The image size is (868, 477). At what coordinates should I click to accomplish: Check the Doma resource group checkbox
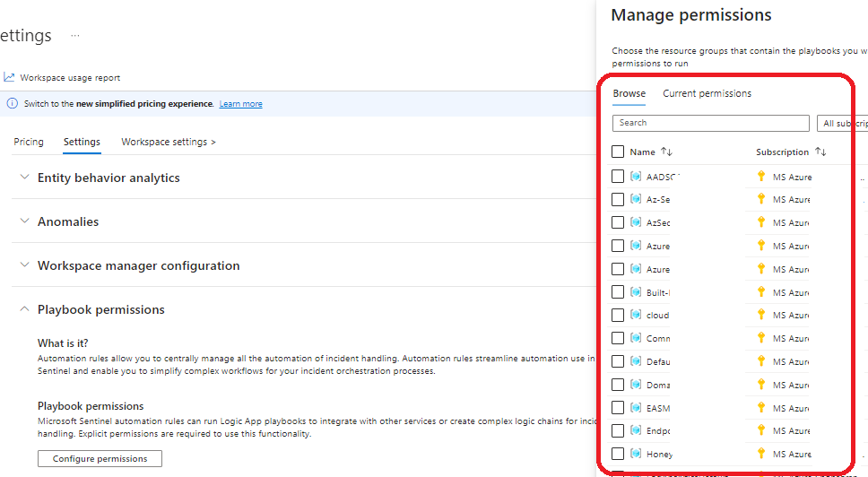[618, 385]
